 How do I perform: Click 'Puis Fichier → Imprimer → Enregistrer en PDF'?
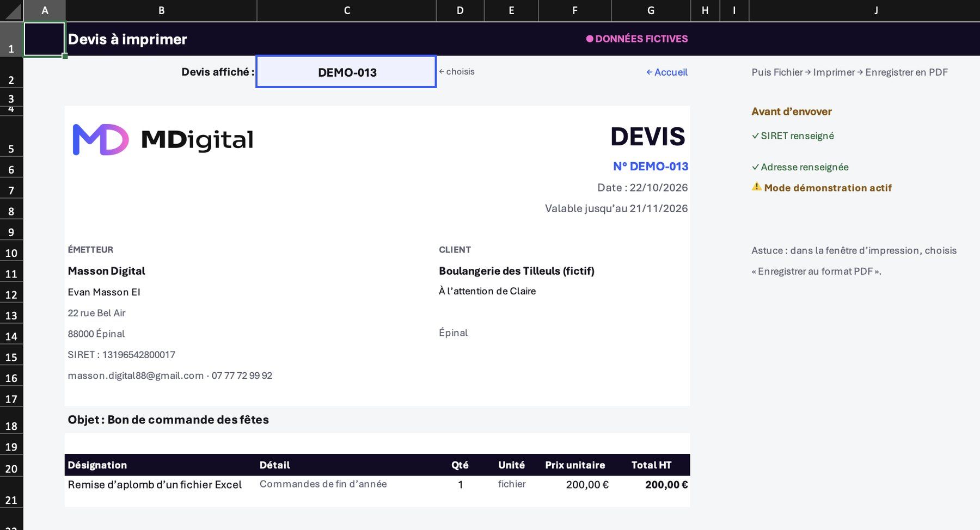[x=849, y=72]
